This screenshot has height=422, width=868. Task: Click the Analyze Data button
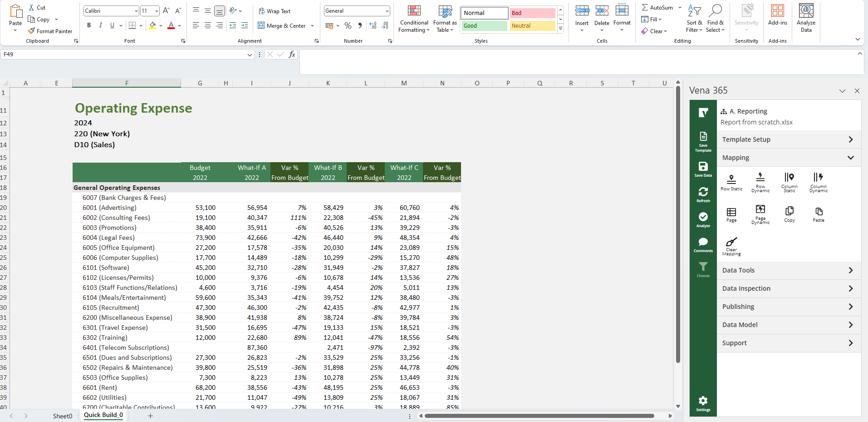pos(805,18)
